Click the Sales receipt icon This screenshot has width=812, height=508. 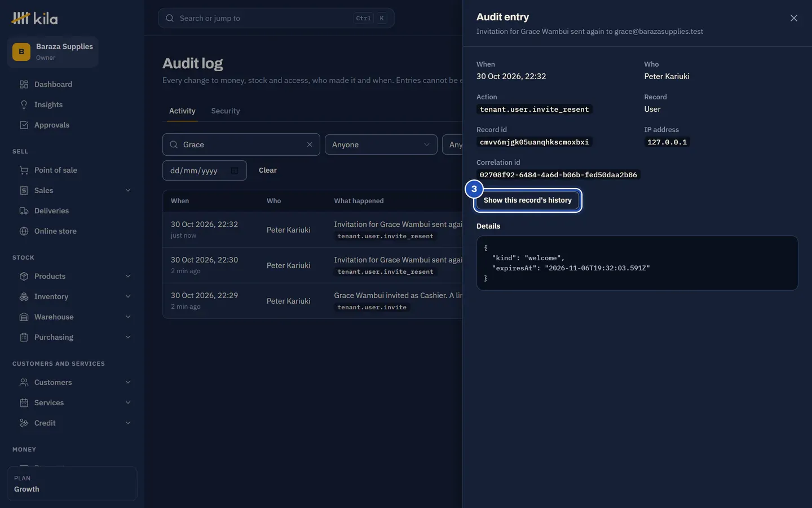(24, 190)
